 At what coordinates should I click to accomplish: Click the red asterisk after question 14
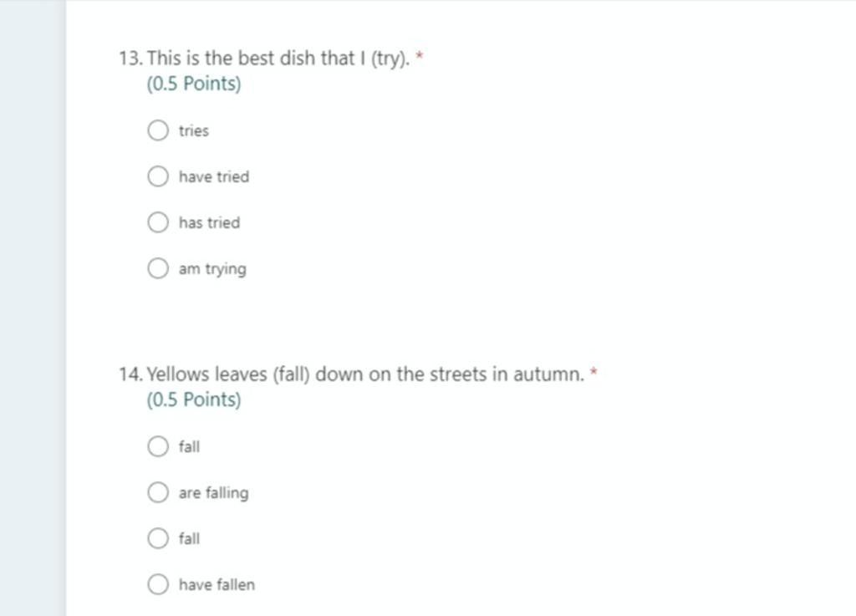tap(594, 371)
